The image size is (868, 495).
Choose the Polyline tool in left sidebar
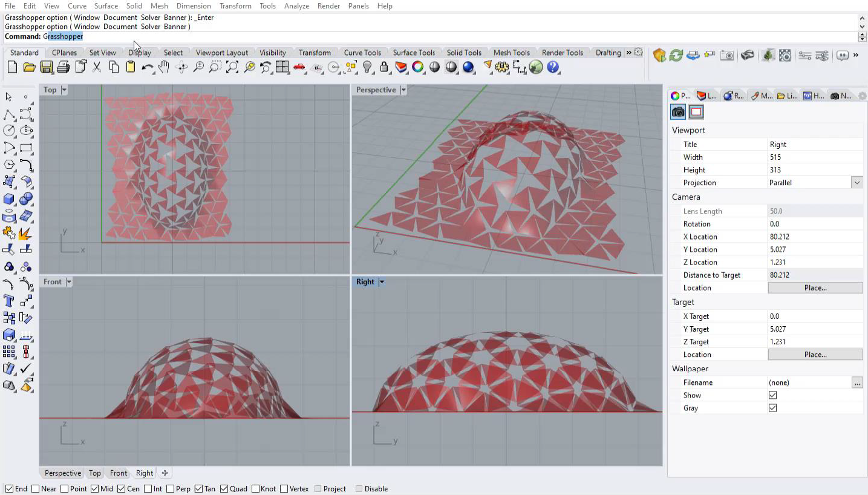9,114
